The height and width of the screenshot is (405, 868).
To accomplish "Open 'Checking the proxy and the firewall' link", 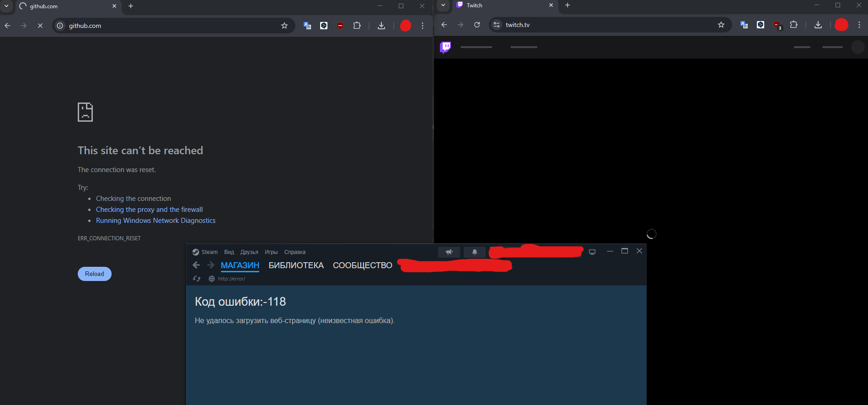I will pyautogui.click(x=149, y=210).
